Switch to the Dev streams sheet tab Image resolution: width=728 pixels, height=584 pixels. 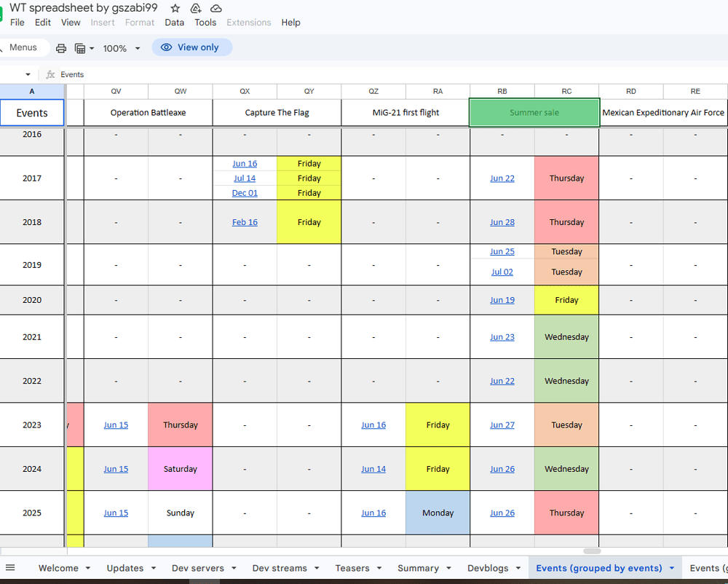point(280,568)
